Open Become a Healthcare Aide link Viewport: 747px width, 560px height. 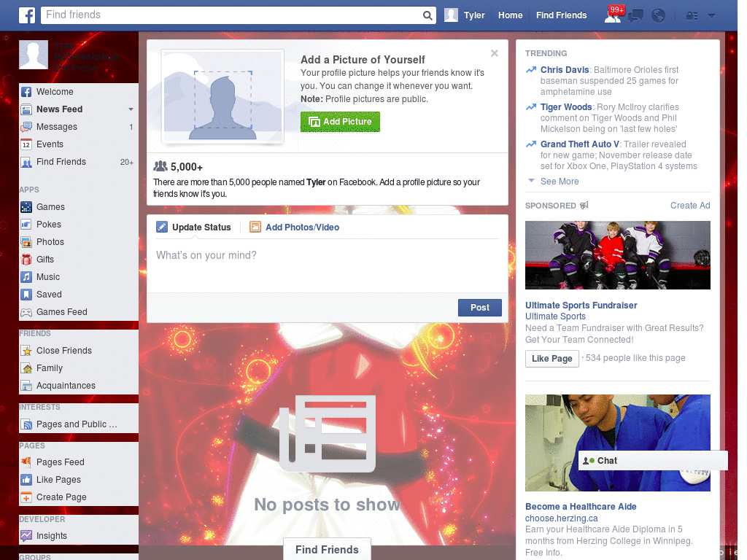pyautogui.click(x=580, y=507)
